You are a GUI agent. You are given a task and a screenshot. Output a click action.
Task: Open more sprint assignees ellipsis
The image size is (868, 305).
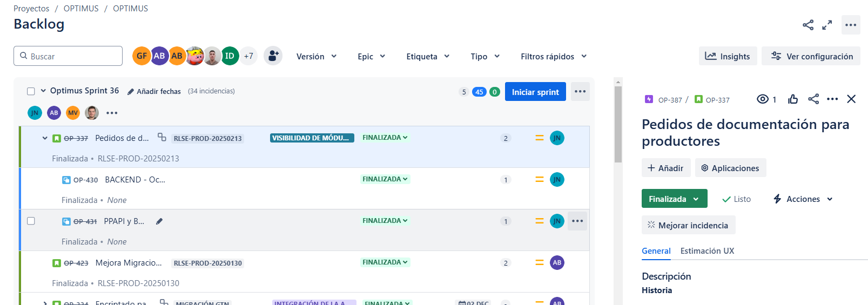coord(112,113)
